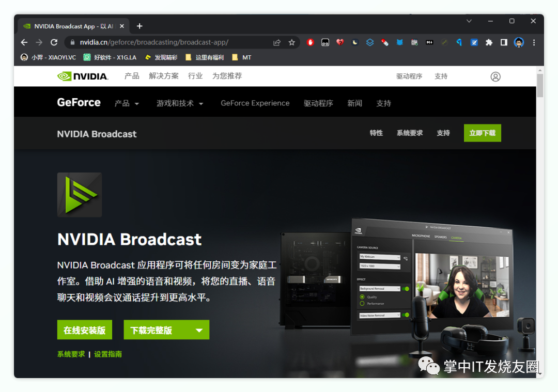The height and width of the screenshot is (392, 558).
Task: Open the blue stacked layers extension
Action: [370, 42]
